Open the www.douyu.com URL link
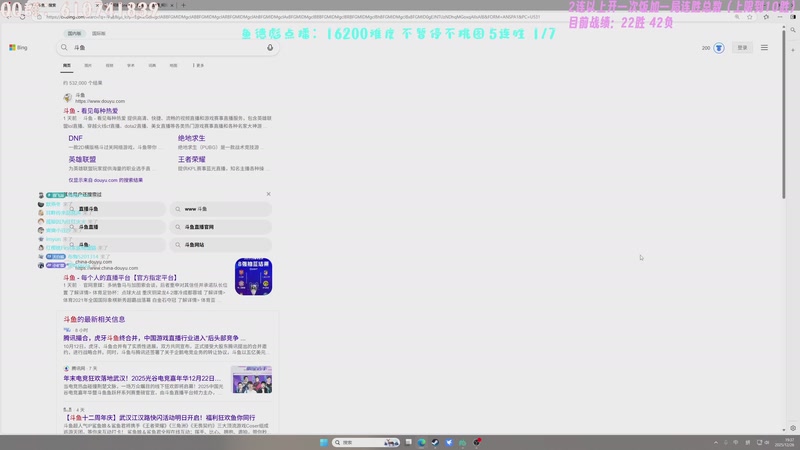 pos(100,101)
